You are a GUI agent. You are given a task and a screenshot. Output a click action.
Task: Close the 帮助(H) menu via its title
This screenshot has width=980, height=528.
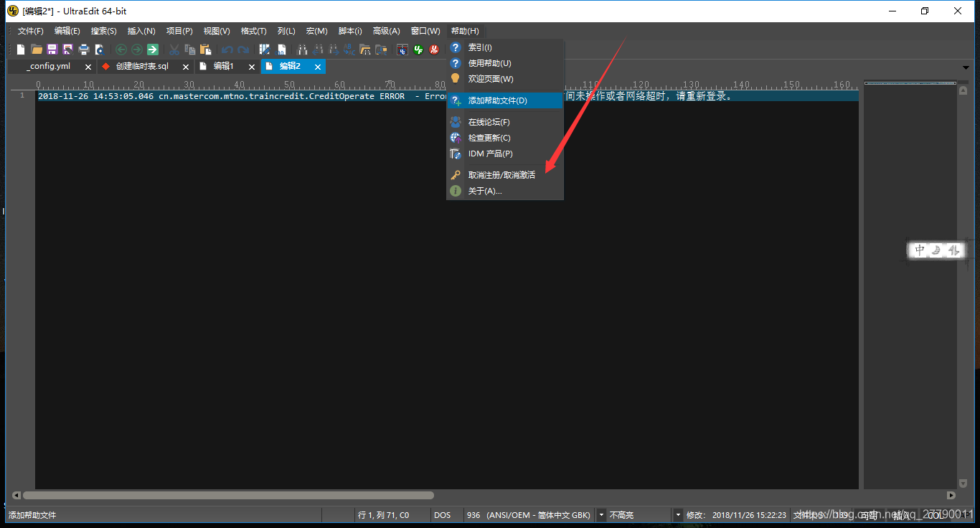465,31
